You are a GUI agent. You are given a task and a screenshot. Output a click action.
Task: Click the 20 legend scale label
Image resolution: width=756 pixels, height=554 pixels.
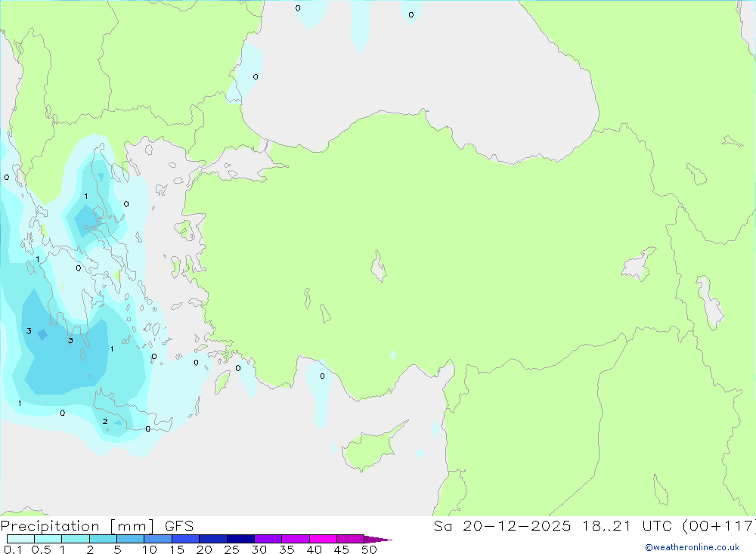tap(204, 549)
